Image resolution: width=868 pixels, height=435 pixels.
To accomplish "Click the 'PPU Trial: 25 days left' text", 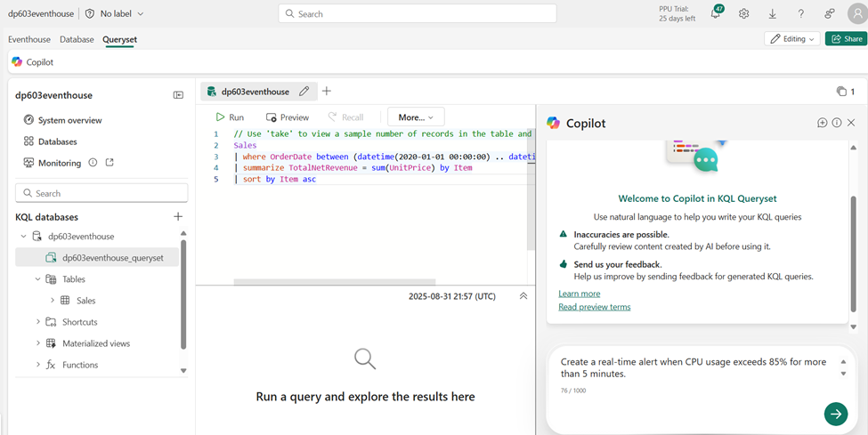I will click(x=677, y=14).
